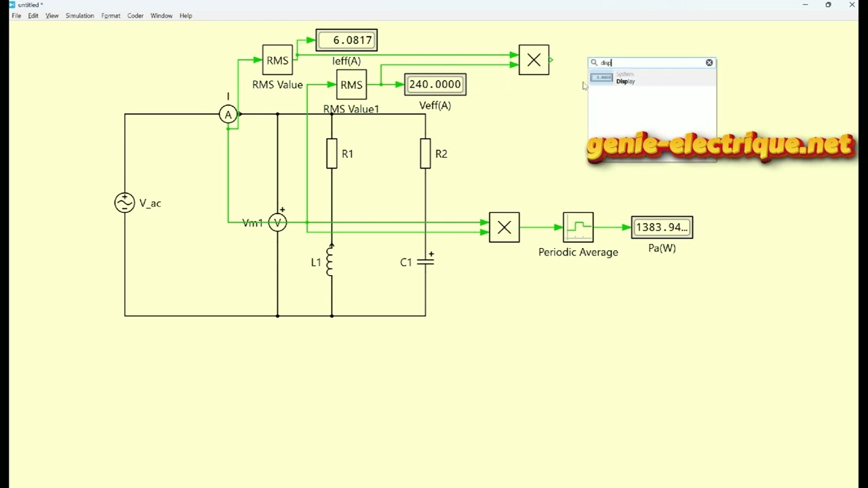868x488 pixels.
Task: Select the Periodic Average block
Action: pyautogui.click(x=578, y=228)
